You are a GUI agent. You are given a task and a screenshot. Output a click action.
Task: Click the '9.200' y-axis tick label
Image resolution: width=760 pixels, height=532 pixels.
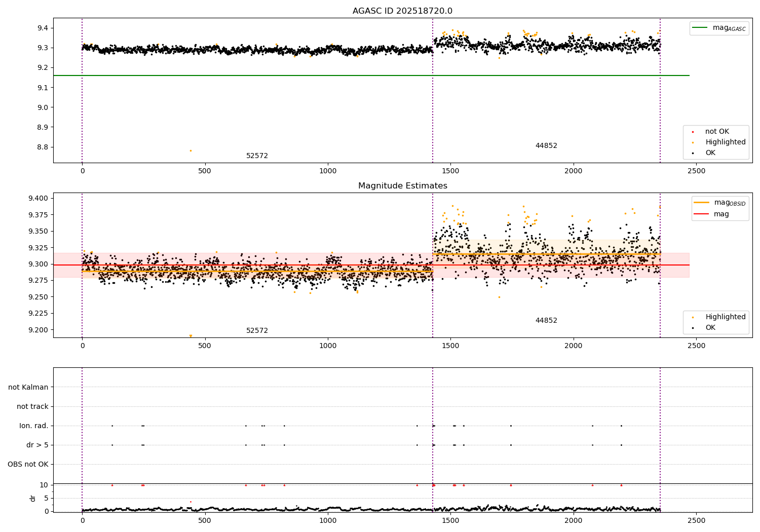(x=38, y=330)
